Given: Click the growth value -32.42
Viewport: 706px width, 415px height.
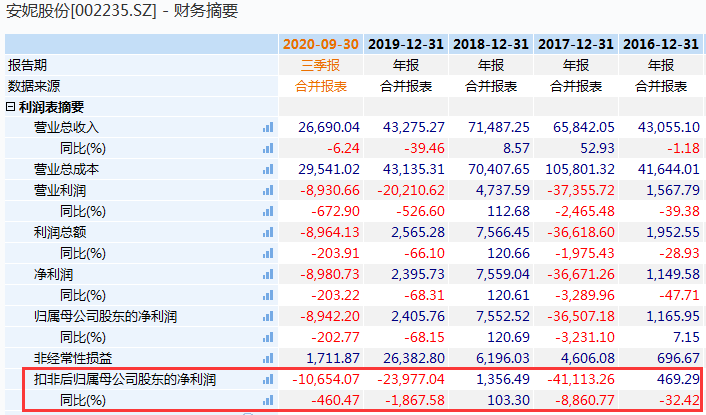Looking at the screenshot, I should (x=680, y=401).
